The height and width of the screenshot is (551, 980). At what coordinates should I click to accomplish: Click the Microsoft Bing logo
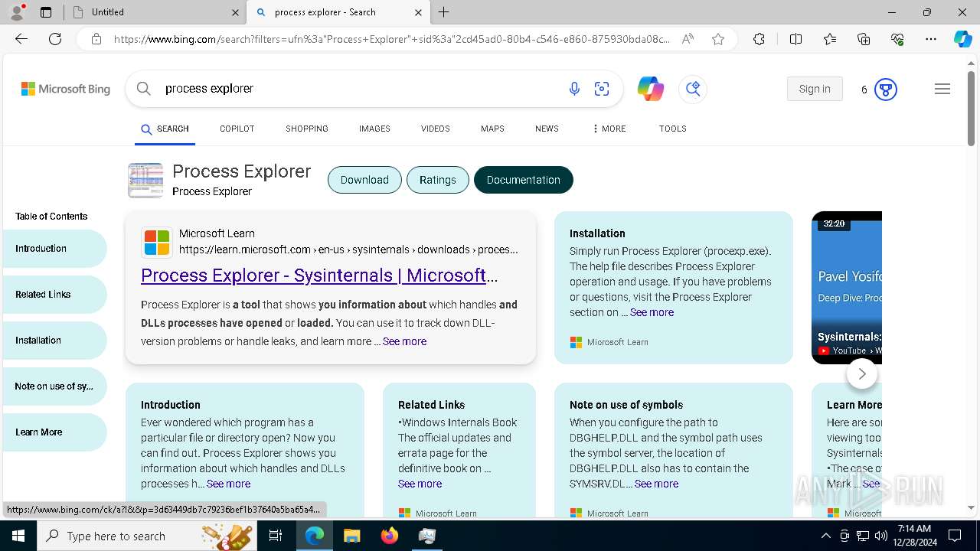point(66,89)
